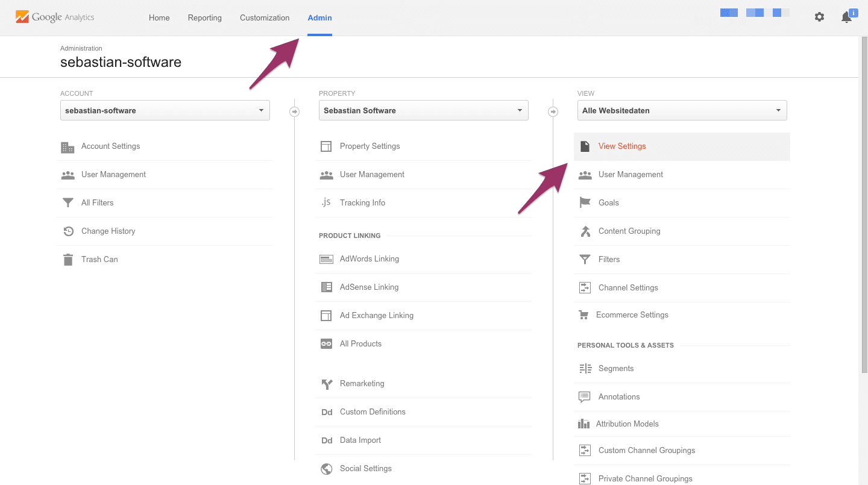Click the Ecommerce Settings cart icon
The height and width of the screenshot is (485, 868).
pyautogui.click(x=583, y=315)
